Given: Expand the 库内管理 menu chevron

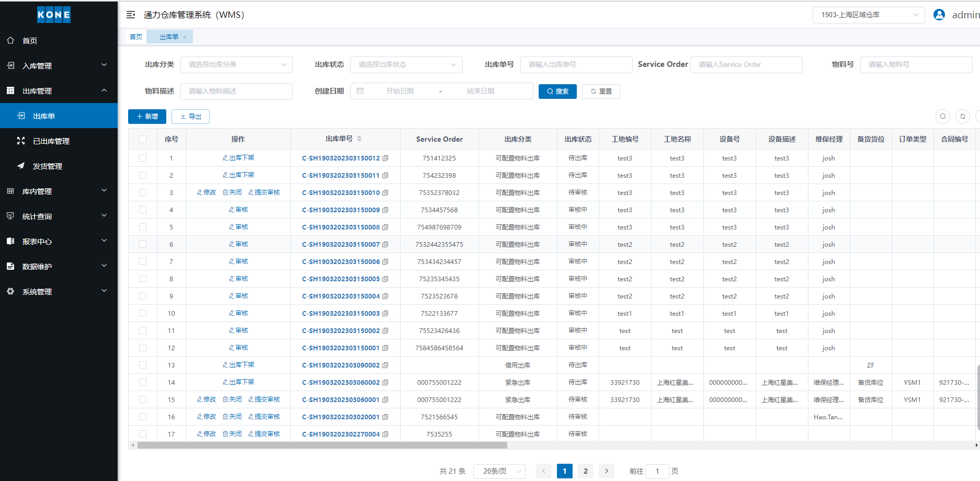Looking at the screenshot, I should point(104,190).
